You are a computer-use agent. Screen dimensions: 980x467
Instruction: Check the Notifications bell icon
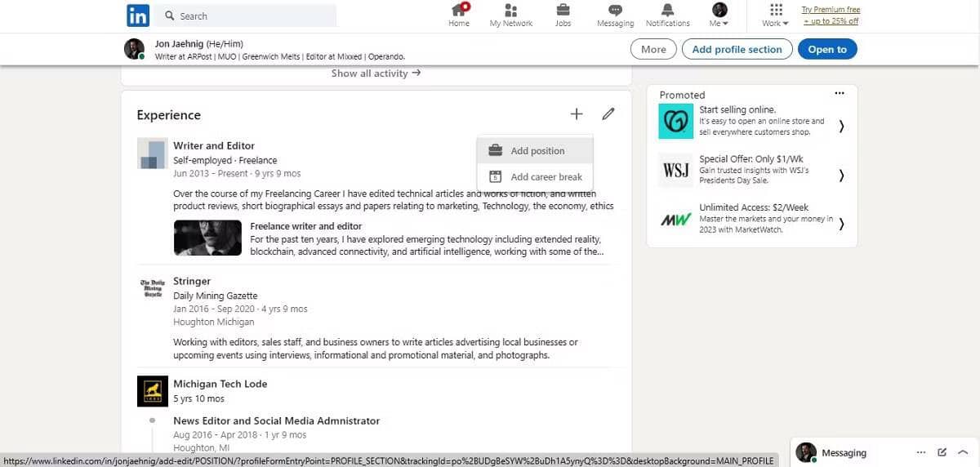tap(667, 10)
